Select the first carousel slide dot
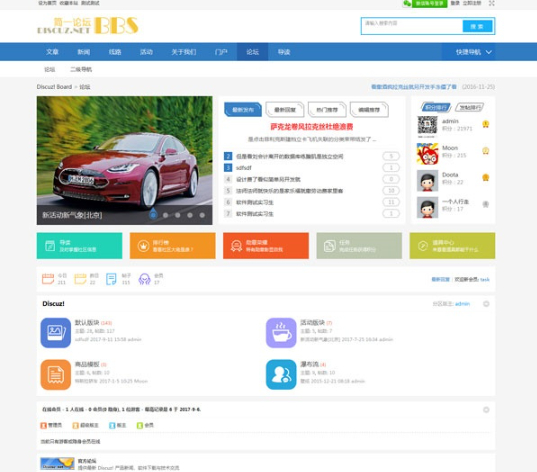Viewport: 537px width, 472px height. click(153, 215)
